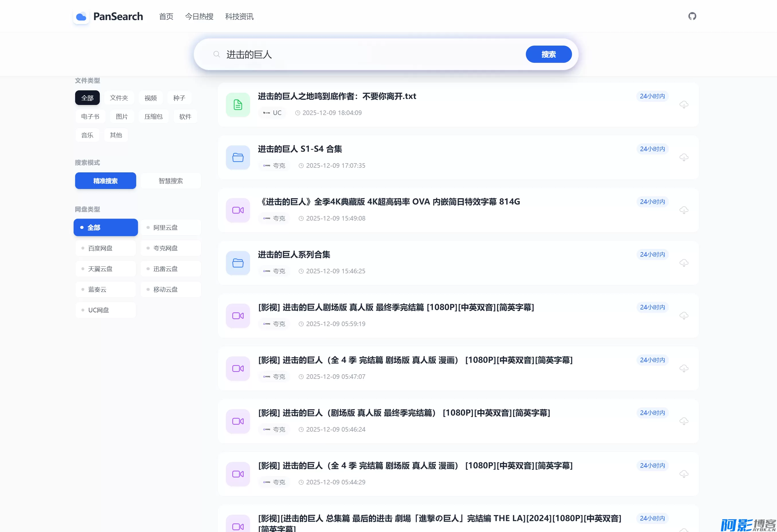The height and width of the screenshot is (532, 777).
Task: Open 科技资讯 in the navigation bar
Action: [239, 16]
